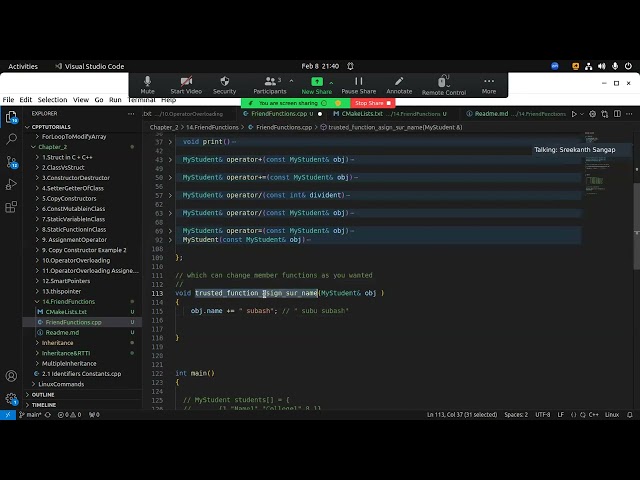Expand Participants options caret
This screenshot has height=480, width=640.
pos(291,81)
